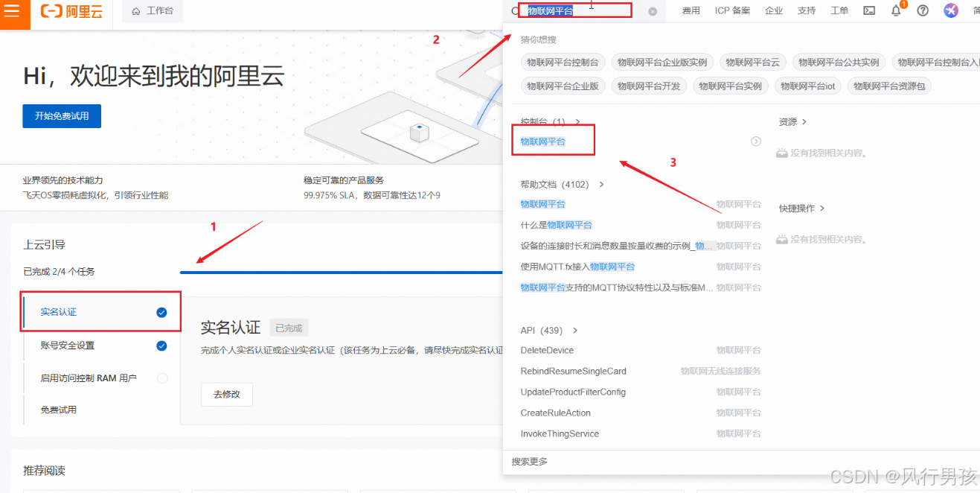Open the CreateRuleAction API result
The width and height of the screenshot is (980, 493).
[x=556, y=413]
